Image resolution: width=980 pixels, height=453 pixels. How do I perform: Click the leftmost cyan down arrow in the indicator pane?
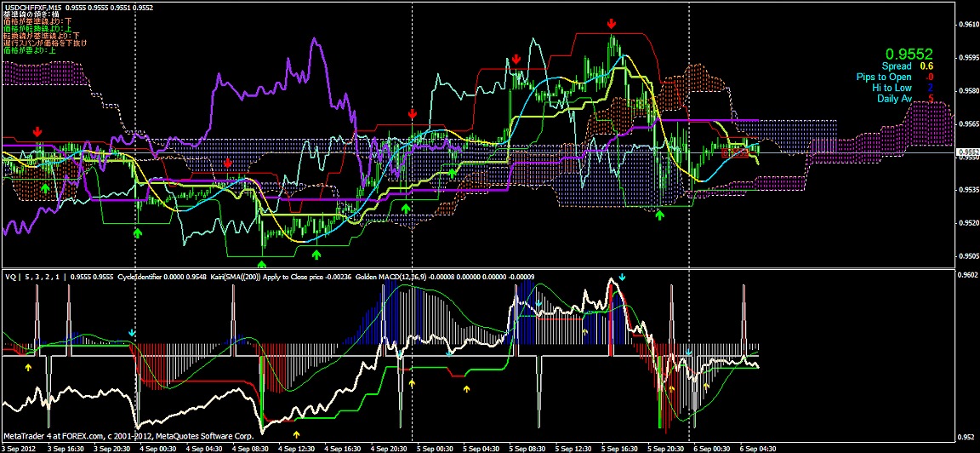(x=131, y=331)
